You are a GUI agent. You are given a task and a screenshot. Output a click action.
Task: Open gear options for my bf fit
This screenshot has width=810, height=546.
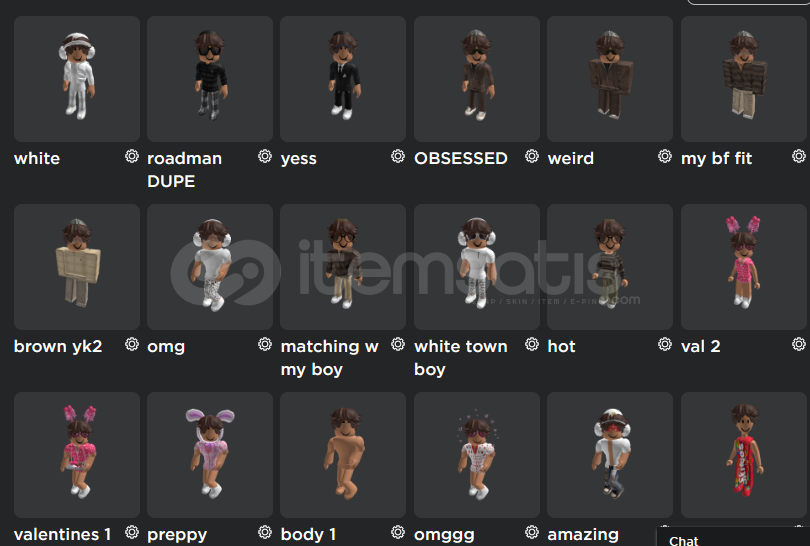click(799, 156)
